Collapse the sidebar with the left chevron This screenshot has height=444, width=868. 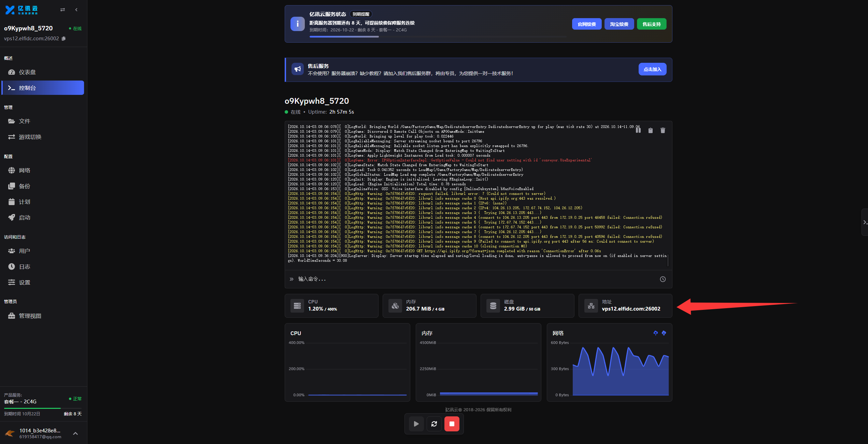[x=76, y=10]
